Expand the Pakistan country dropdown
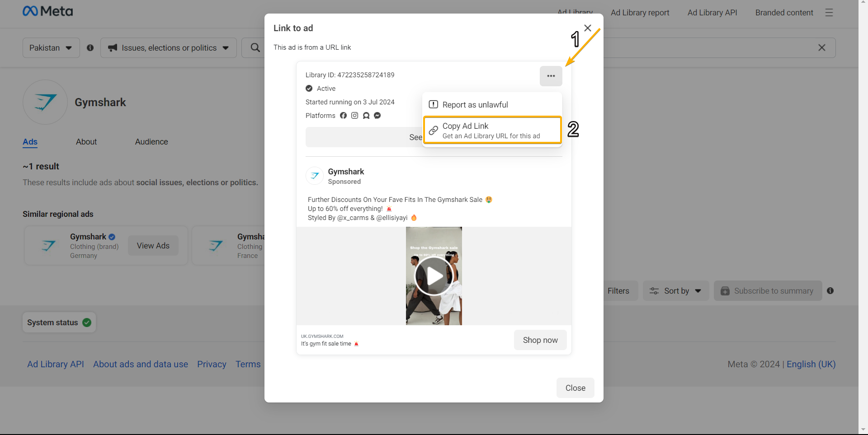Viewport: 868px width, 435px height. pos(51,48)
